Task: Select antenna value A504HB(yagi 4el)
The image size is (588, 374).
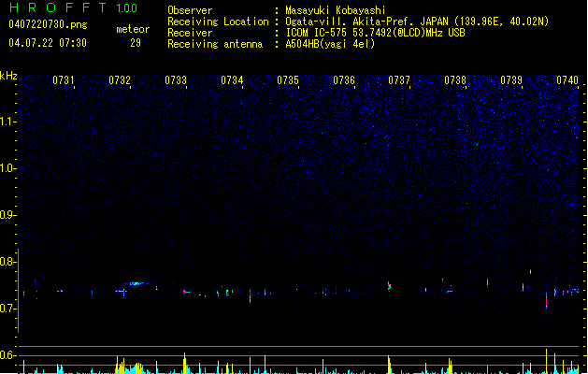Action: coord(330,44)
